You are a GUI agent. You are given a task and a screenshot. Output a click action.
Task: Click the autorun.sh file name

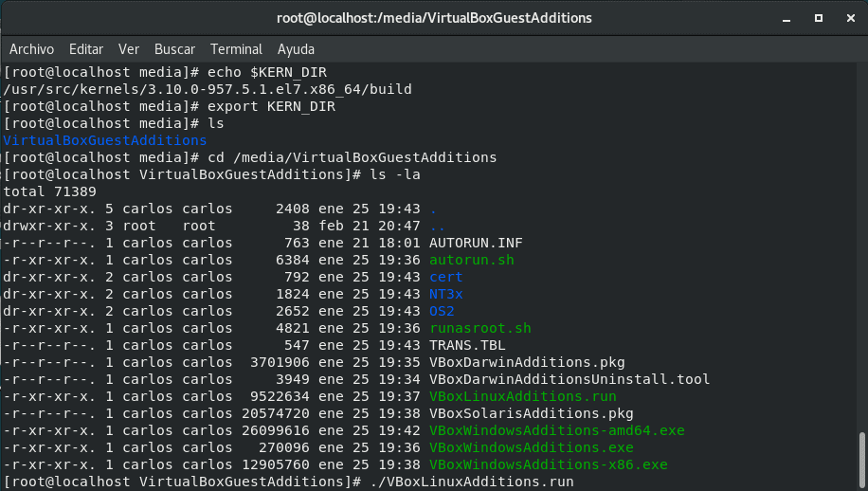pos(472,260)
